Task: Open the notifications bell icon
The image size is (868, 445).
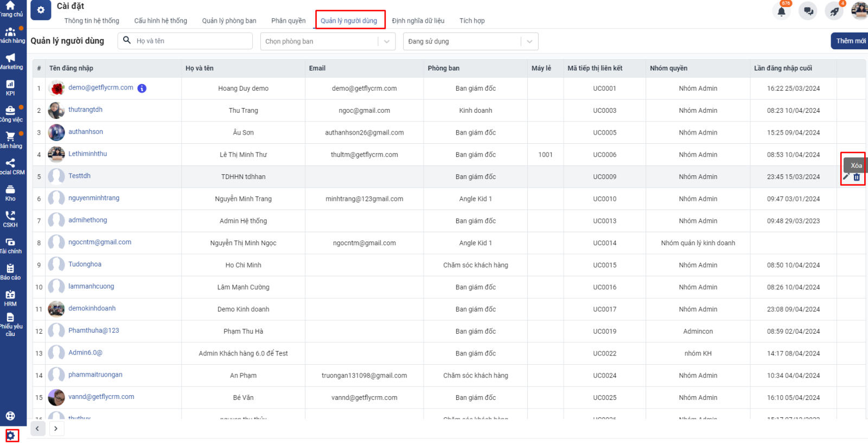Action: tap(781, 11)
